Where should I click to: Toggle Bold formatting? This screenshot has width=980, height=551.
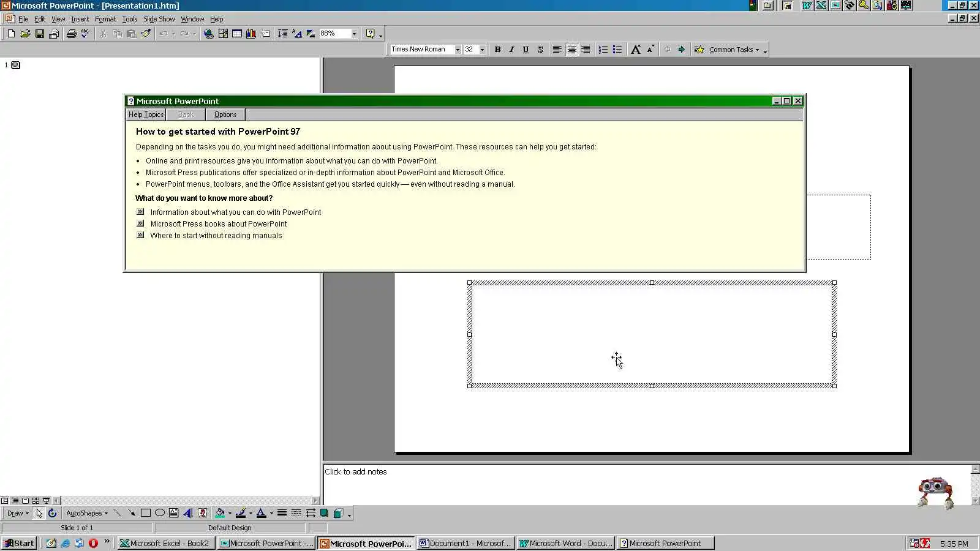coord(497,50)
